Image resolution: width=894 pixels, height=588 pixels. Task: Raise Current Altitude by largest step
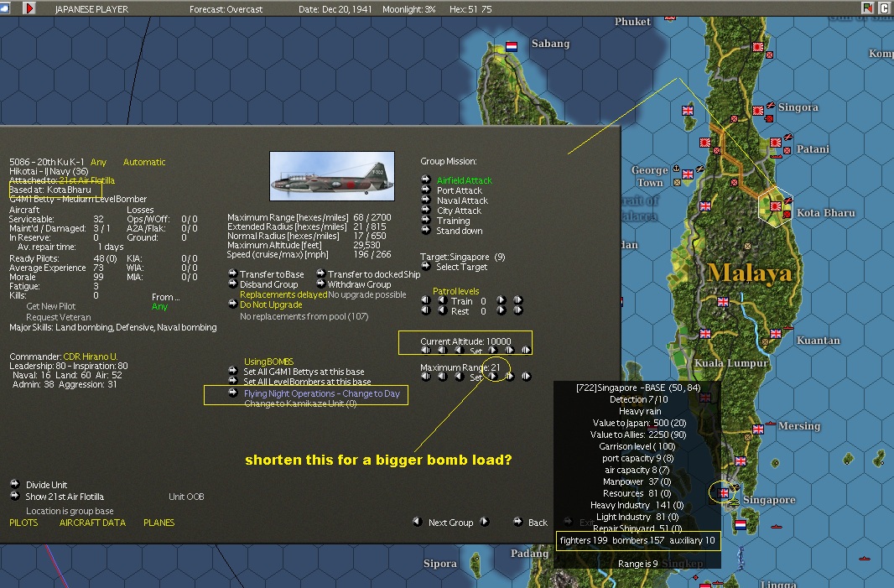(x=526, y=350)
